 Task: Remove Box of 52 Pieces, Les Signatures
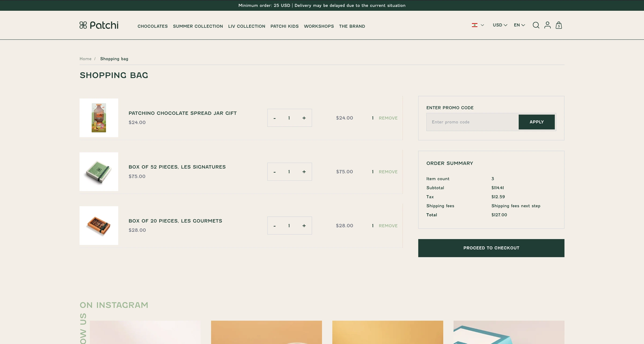[x=388, y=172]
